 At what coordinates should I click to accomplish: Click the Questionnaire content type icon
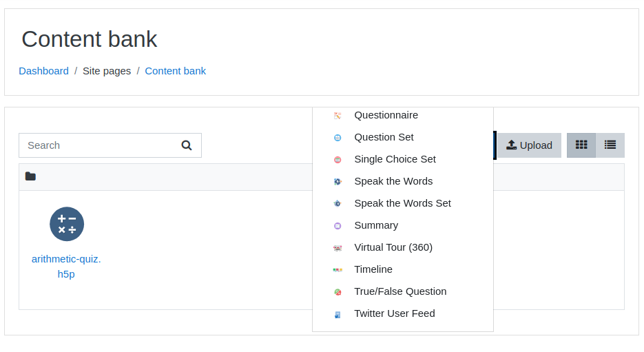(337, 116)
